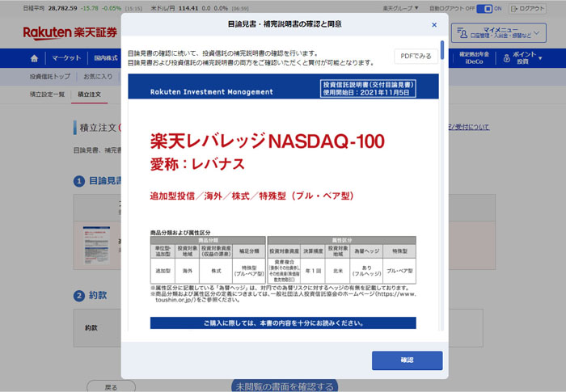Click the 未閲覧の書面を確認する button
566x392 pixels.
point(283,384)
